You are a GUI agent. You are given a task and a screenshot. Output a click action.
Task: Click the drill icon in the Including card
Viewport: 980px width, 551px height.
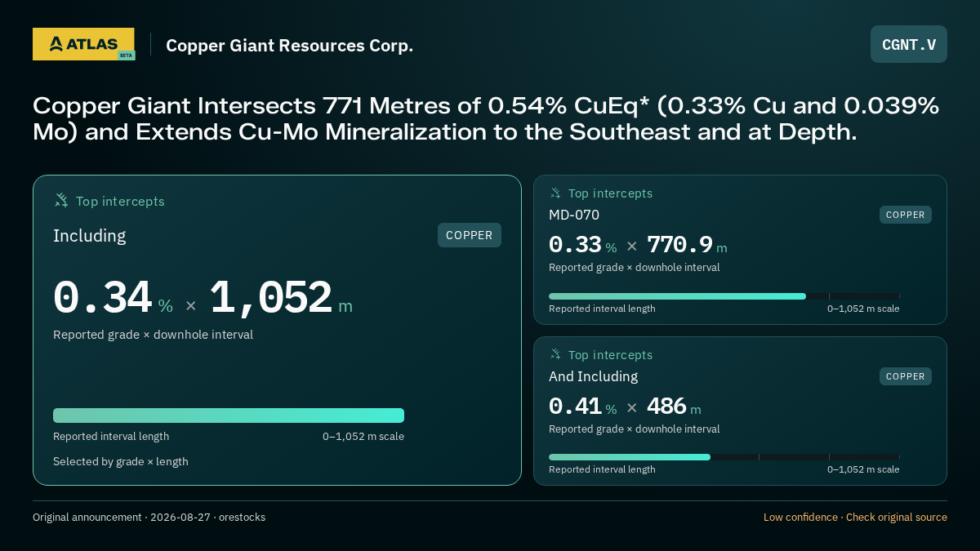click(x=61, y=200)
